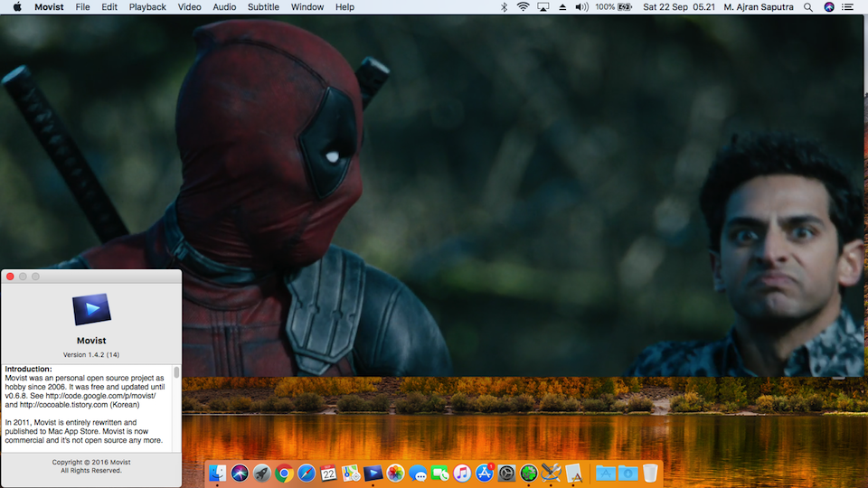Viewport: 868px width, 488px height.
Task: Open iTunes from the Dock
Action: pyautogui.click(x=462, y=473)
